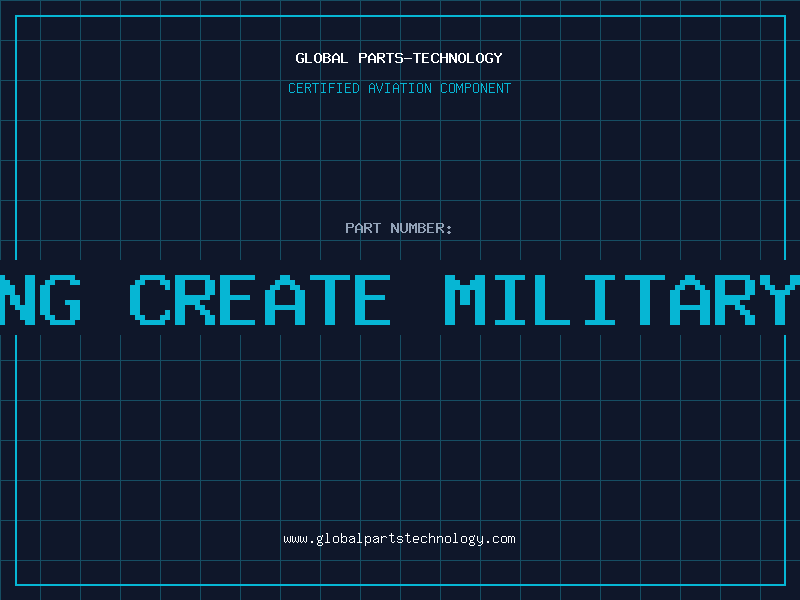
Task: Click the word TECHNOLOGY in the header
Action: 458,58
